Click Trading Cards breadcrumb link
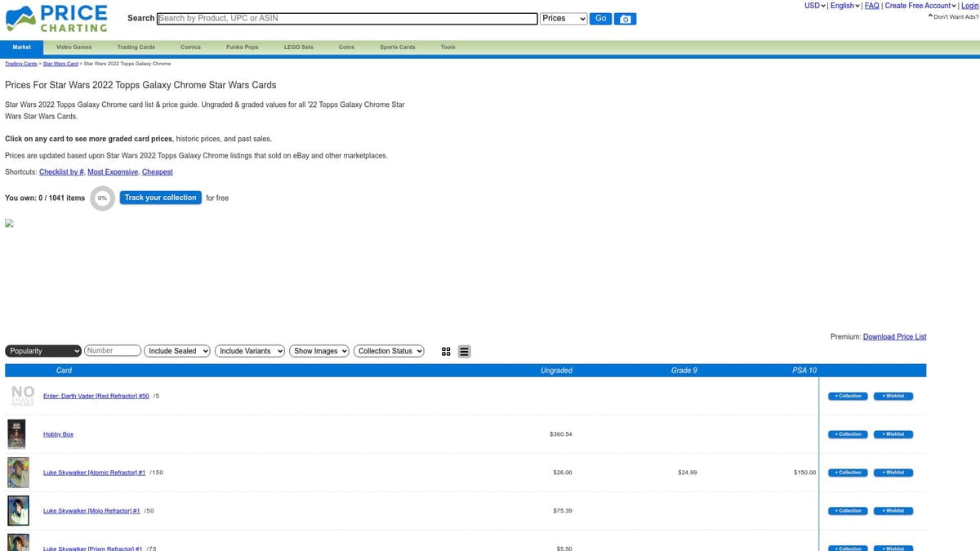The image size is (980, 551). tap(21, 64)
